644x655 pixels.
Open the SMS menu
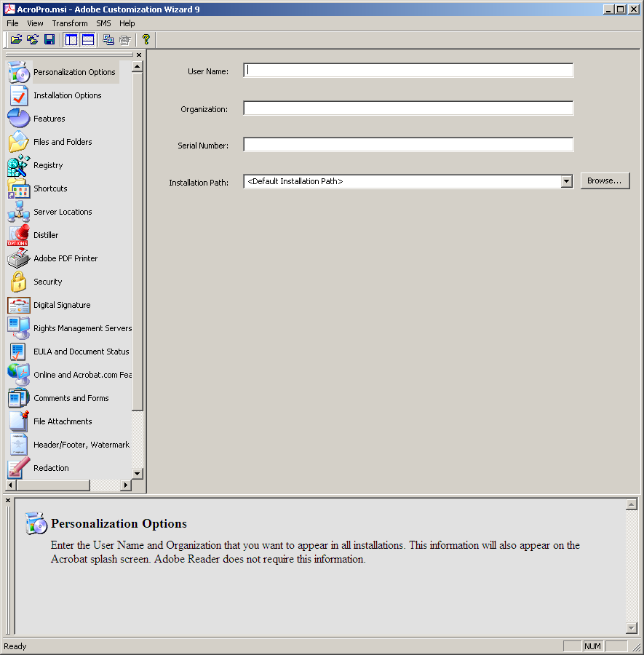[104, 23]
